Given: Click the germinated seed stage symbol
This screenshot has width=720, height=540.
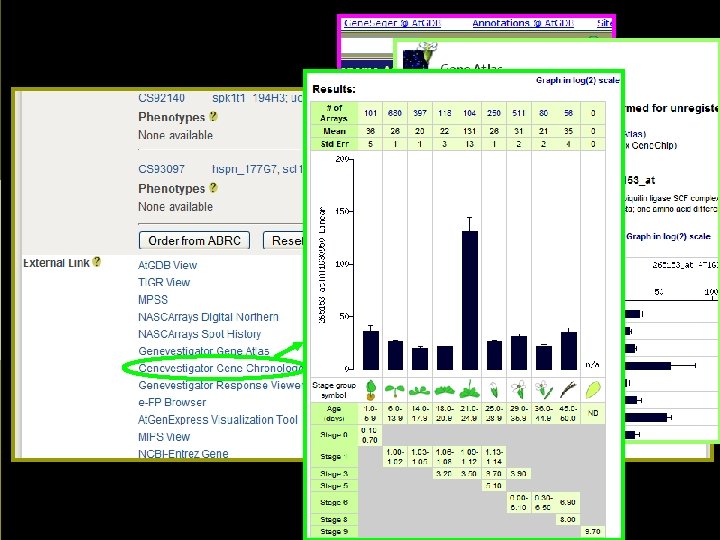Looking at the screenshot, I should tap(371, 390).
